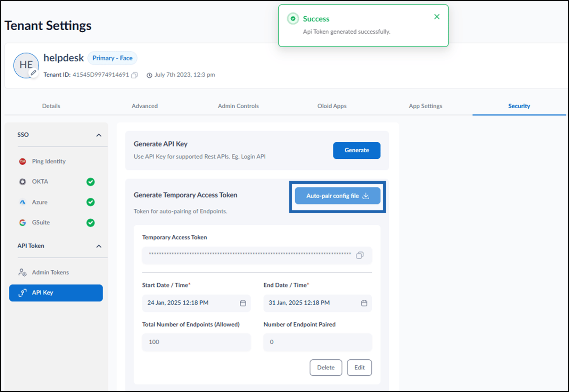
Task: Dismiss the Success notification
Action: [437, 17]
